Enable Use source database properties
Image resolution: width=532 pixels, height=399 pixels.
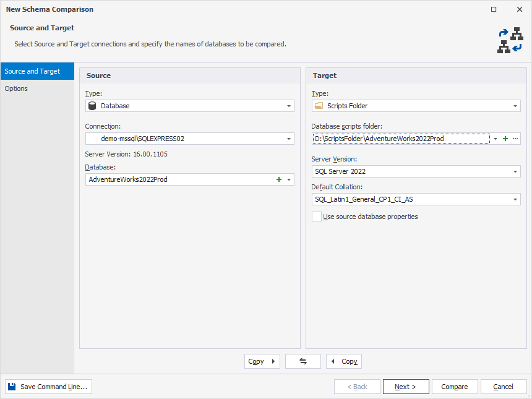(317, 217)
